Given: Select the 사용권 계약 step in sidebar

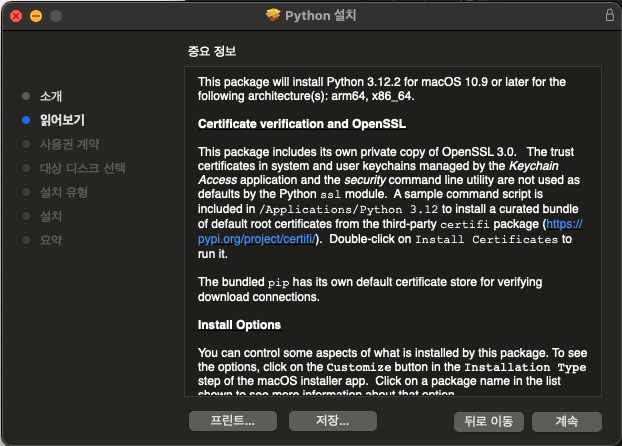Looking at the screenshot, I should point(69,144).
